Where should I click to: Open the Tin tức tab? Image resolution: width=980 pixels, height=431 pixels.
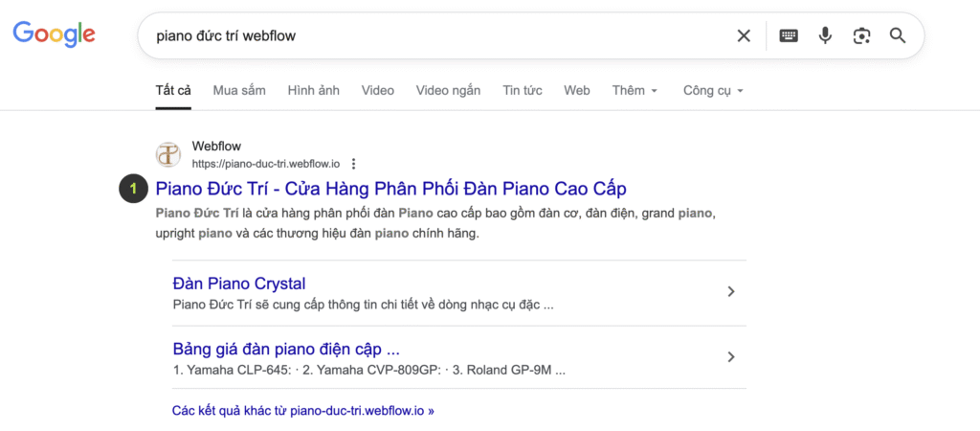pos(523,91)
